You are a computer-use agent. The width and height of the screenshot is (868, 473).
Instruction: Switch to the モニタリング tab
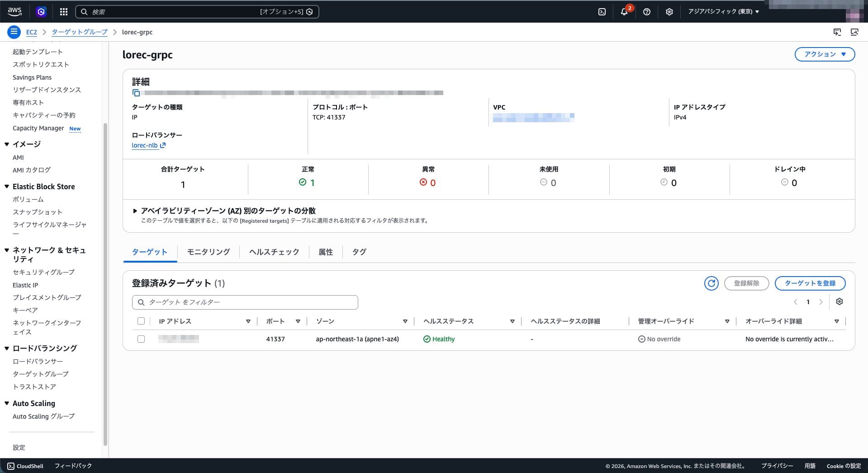tap(209, 252)
